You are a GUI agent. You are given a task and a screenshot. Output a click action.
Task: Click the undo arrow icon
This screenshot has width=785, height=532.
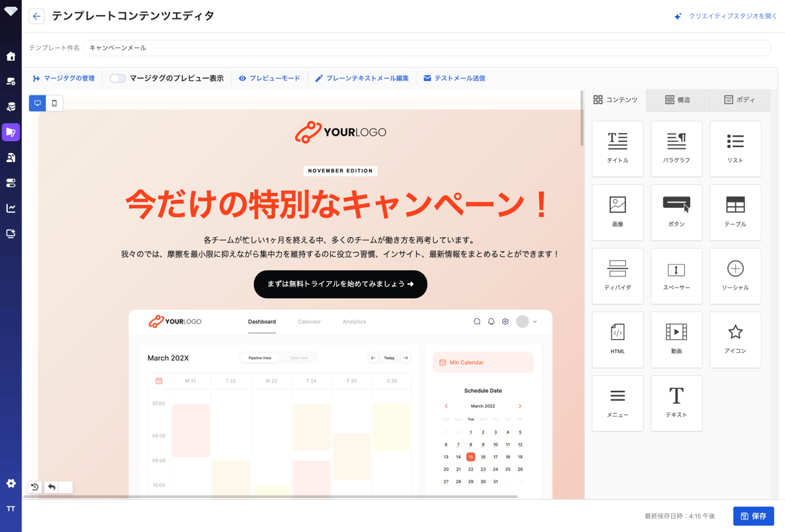pyautogui.click(x=52, y=487)
